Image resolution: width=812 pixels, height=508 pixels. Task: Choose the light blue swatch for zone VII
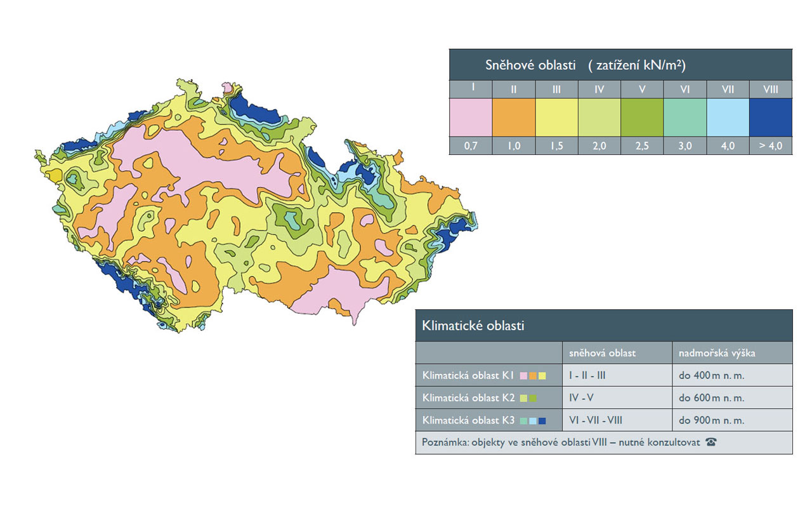[x=728, y=117]
